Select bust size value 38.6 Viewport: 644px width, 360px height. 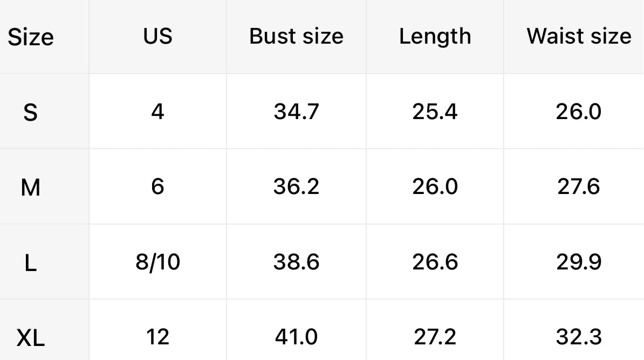pos(296,262)
